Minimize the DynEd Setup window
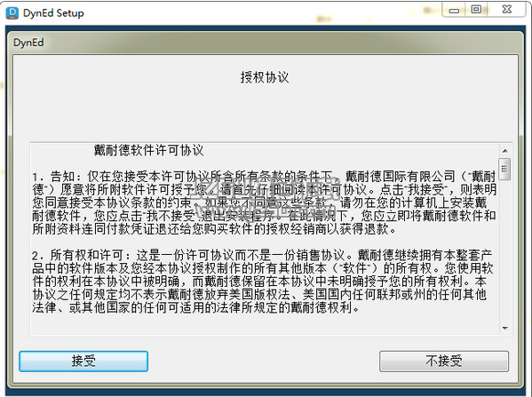 coord(454,10)
